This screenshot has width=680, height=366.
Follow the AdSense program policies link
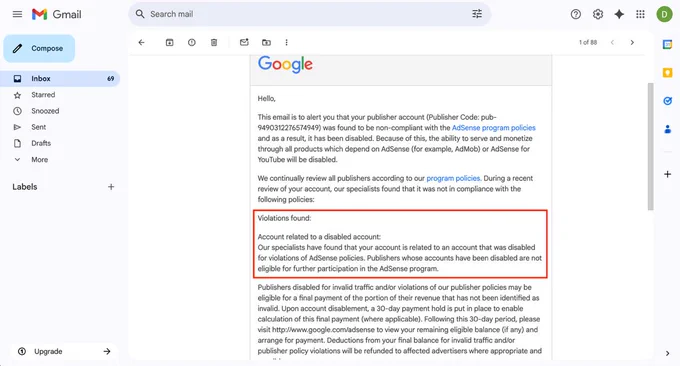(x=494, y=128)
